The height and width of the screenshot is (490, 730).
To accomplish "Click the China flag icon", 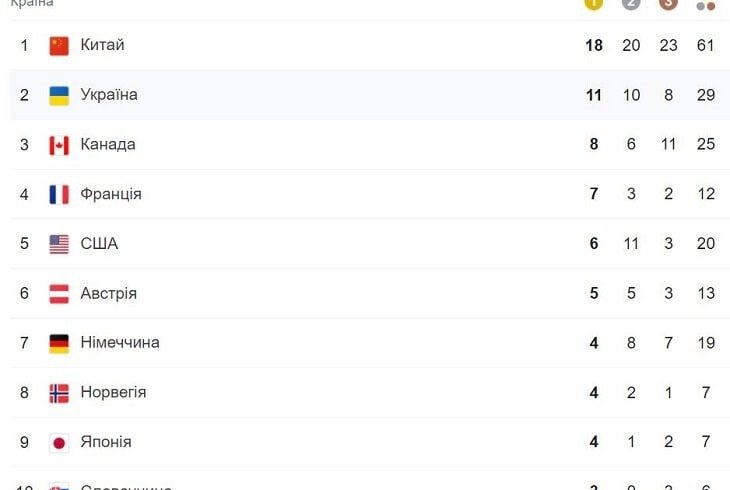I will 59,46.
